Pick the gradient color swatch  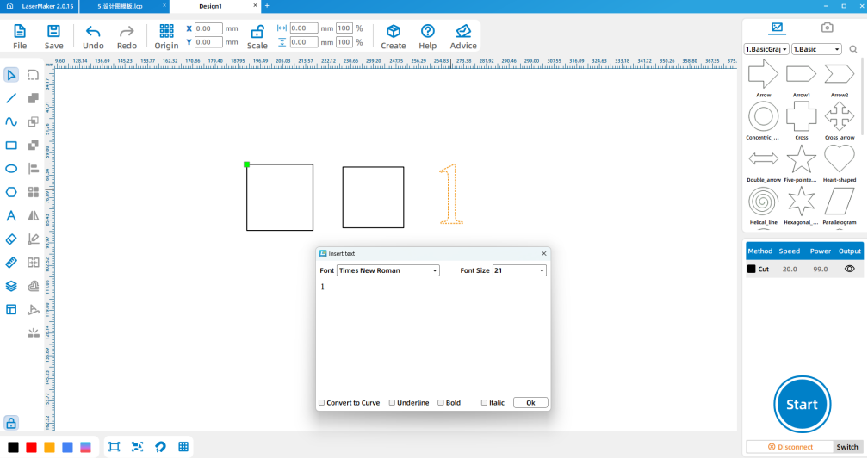85,447
